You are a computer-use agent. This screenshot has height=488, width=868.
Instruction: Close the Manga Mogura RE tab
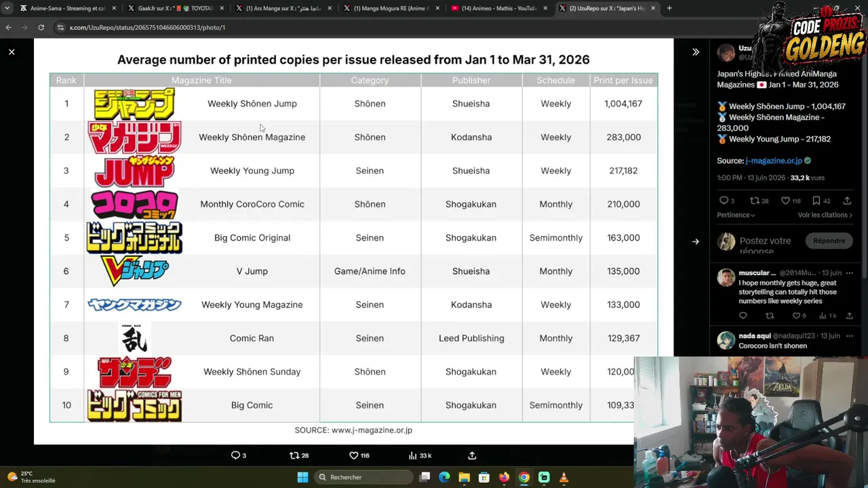coord(437,8)
